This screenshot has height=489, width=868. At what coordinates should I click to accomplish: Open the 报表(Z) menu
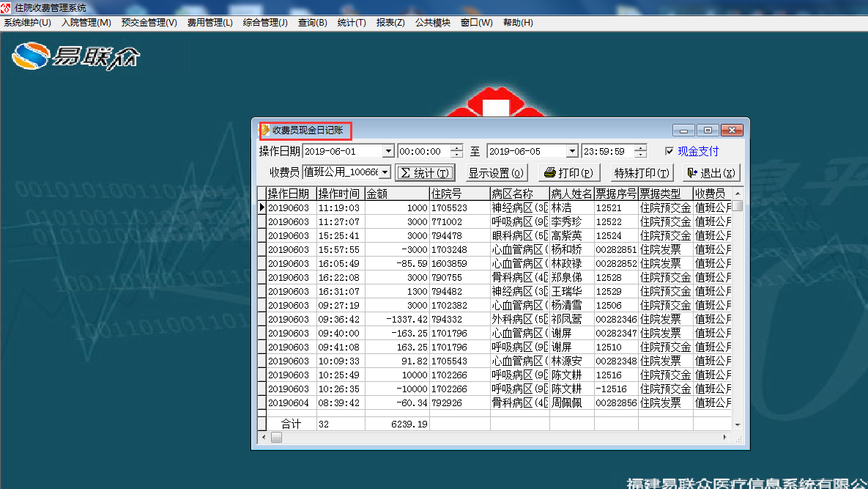[x=390, y=23]
